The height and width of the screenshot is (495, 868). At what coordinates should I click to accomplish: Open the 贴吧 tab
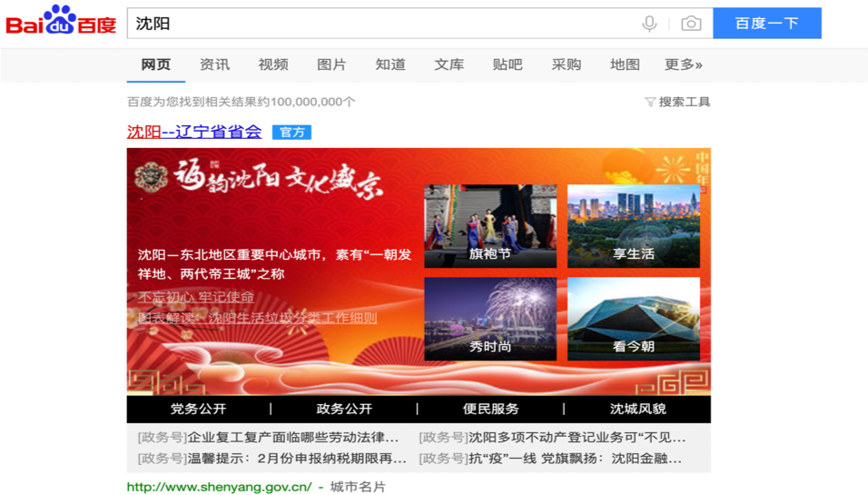[508, 64]
